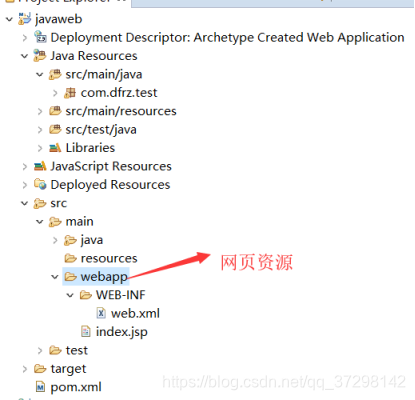The image size is (415, 400).
Task: Select the src folder label
Action: coord(59,203)
